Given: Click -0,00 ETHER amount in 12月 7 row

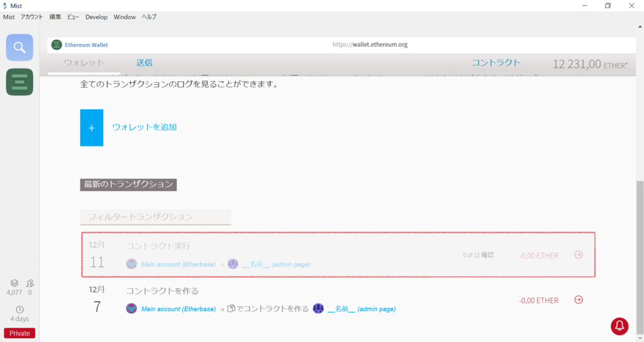Looking at the screenshot, I should [x=538, y=300].
